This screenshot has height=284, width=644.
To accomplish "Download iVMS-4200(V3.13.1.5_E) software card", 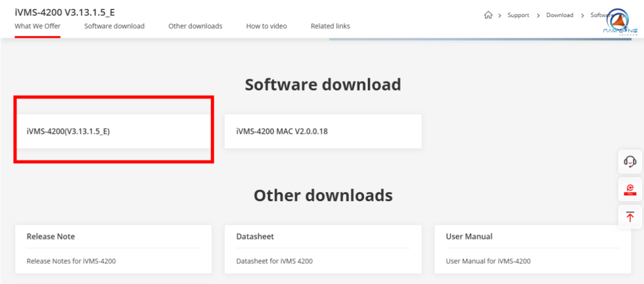I will click(113, 131).
